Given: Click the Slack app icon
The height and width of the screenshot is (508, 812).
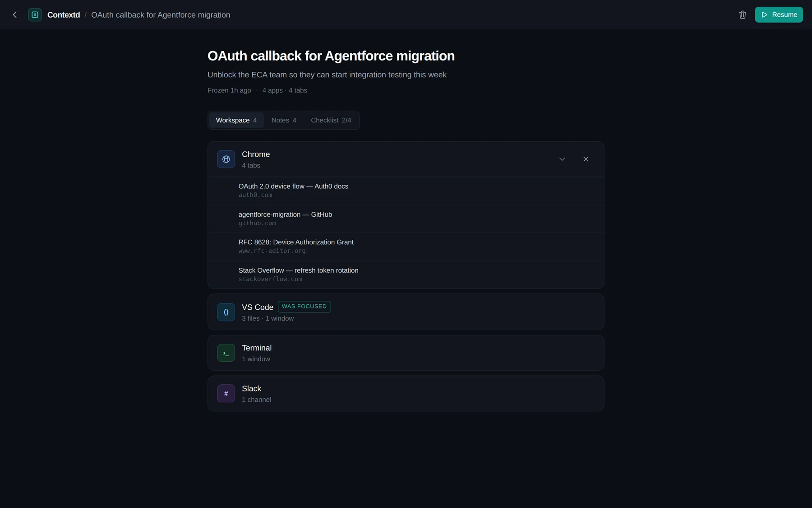Looking at the screenshot, I should 226,393.
